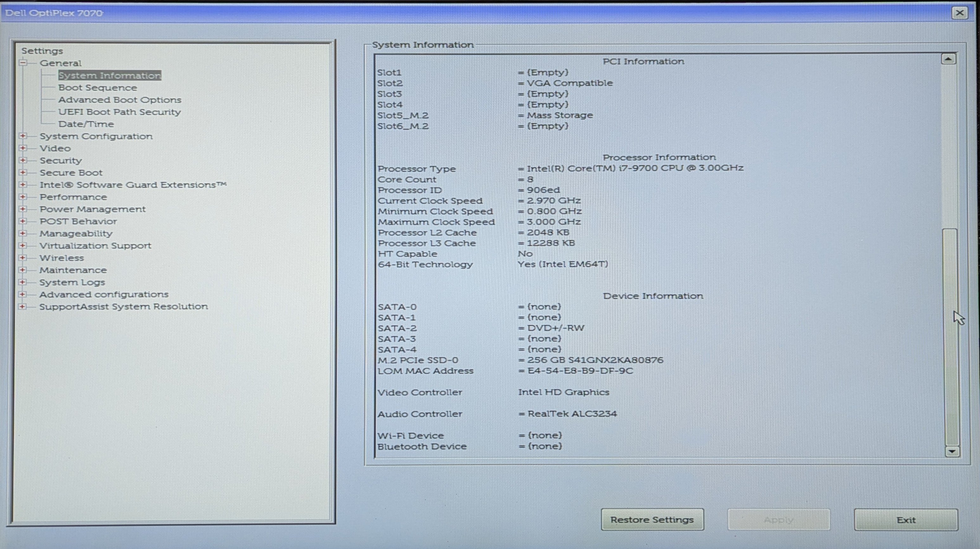Click the 64-Bit Technology value
Screen dimensions: 980x549
[x=563, y=264]
